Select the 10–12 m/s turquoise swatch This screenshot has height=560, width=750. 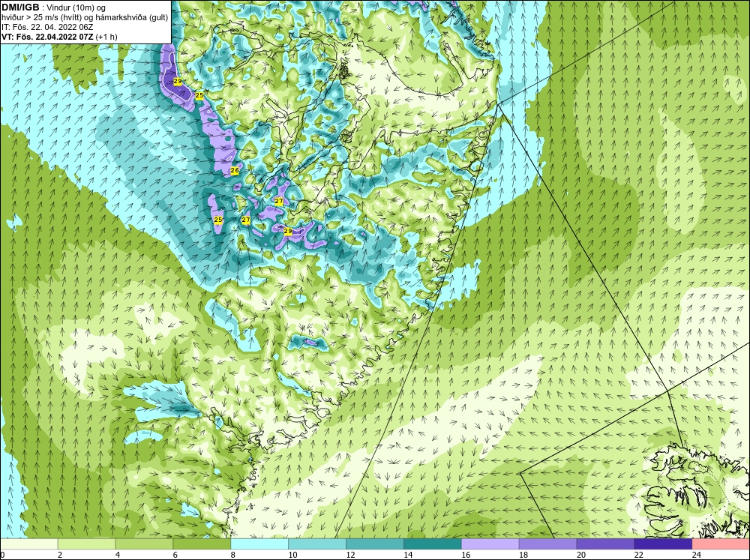[x=317, y=544]
